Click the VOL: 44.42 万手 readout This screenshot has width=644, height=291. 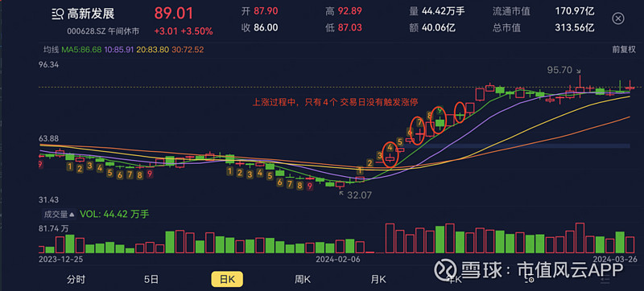(x=114, y=214)
